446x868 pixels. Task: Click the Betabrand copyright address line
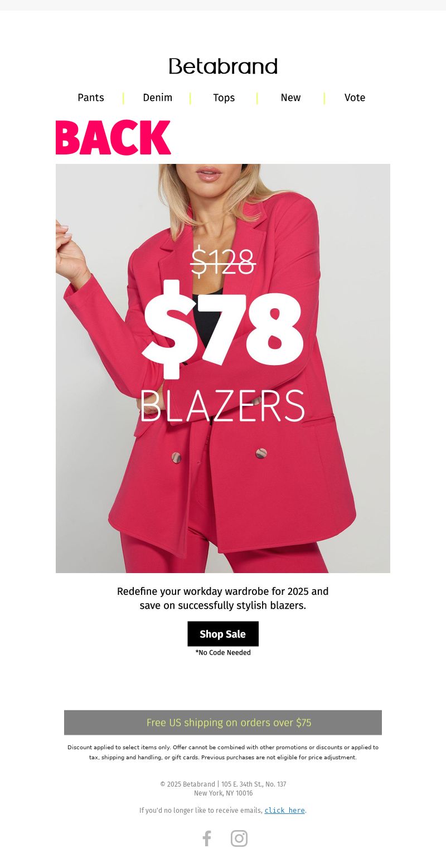(x=223, y=788)
